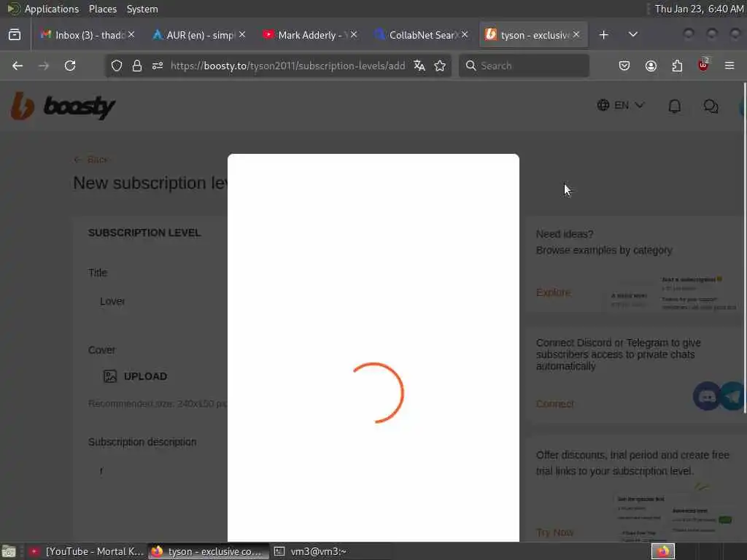Image resolution: width=747 pixels, height=560 pixels.
Task: Open extensions puzzle icon
Action: coord(677,66)
